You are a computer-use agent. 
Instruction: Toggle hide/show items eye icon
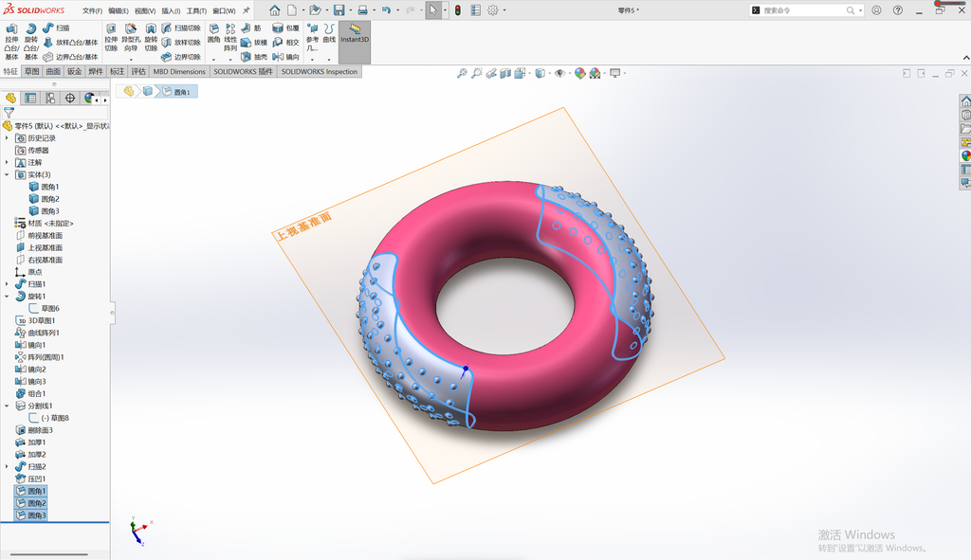point(559,73)
